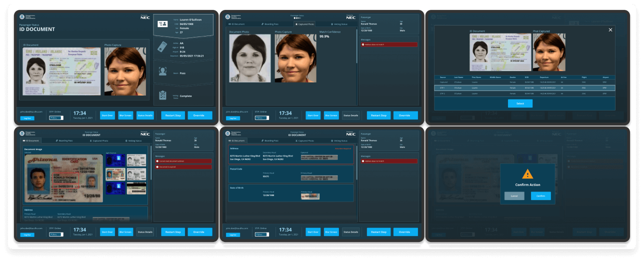The image size is (644, 261).
Task: Click the '99.9%' Match Confidence value
Action: pyautogui.click(x=324, y=36)
